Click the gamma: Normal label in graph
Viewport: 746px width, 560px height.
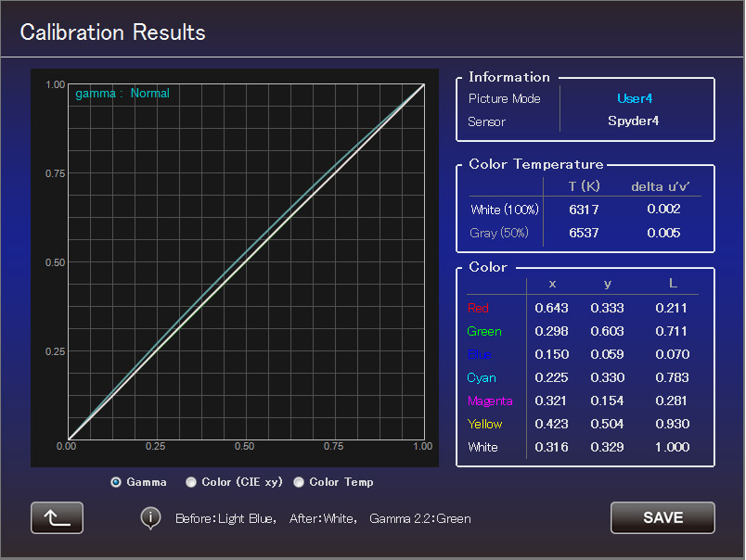(x=122, y=94)
